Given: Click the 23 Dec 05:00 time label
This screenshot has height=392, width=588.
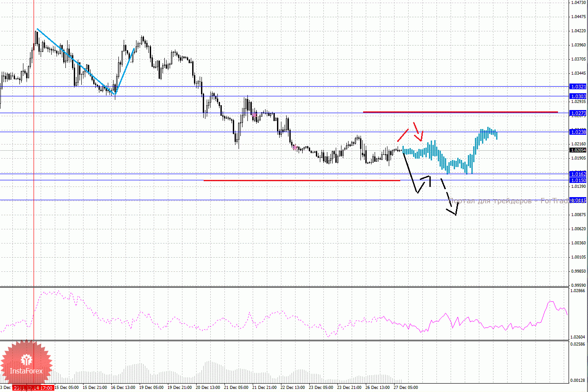Looking at the screenshot, I should [321, 388].
